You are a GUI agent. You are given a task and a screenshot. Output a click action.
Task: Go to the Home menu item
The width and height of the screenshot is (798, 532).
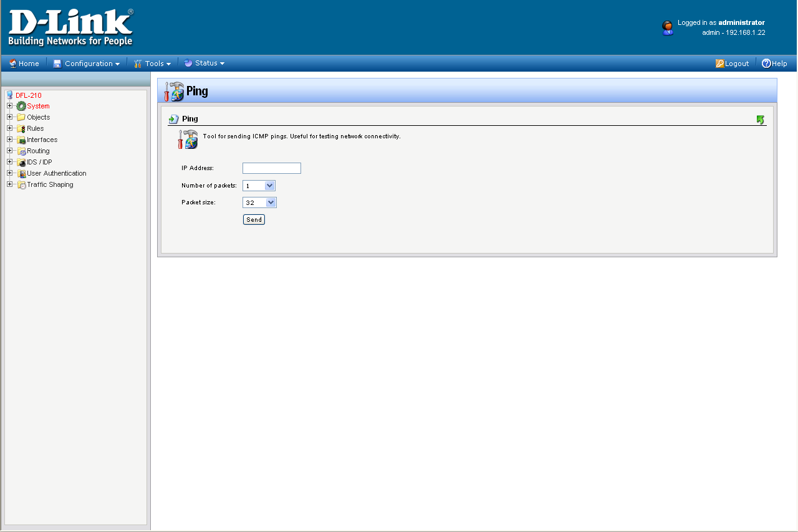(x=24, y=64)
